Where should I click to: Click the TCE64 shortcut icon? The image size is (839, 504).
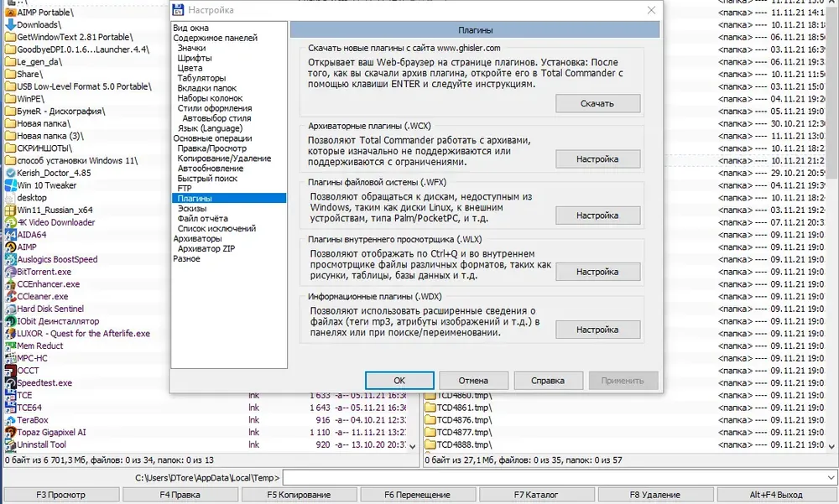10,408
